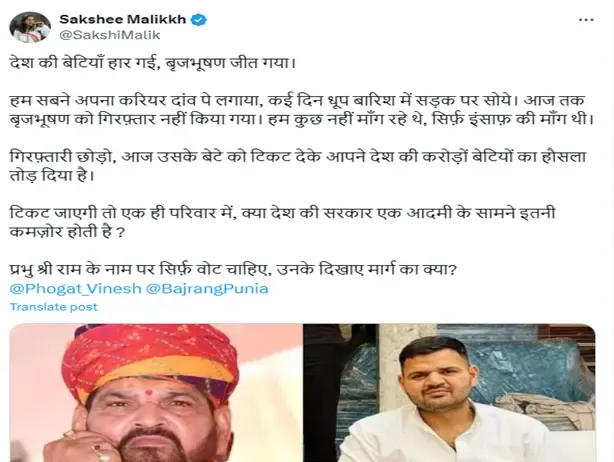
Task: Click the blue verified badge
Action: [x=199, y=20]
